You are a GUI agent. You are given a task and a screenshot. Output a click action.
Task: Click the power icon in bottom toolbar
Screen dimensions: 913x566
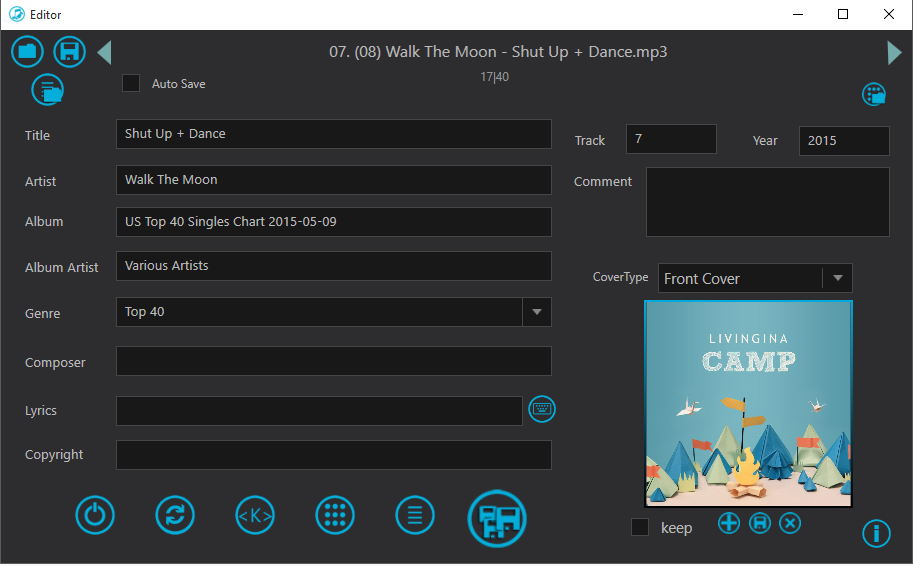pyautogui.click(x=95, y=516)
